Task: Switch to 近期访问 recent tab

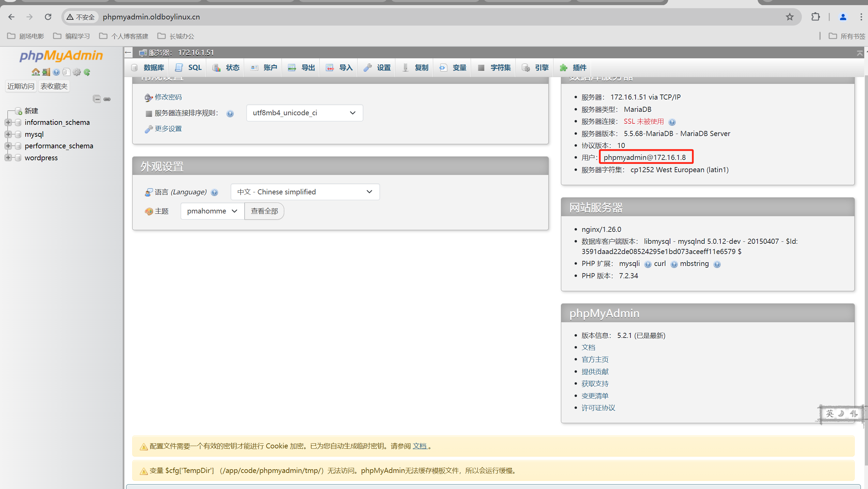Action: click(x=21, y=86)
